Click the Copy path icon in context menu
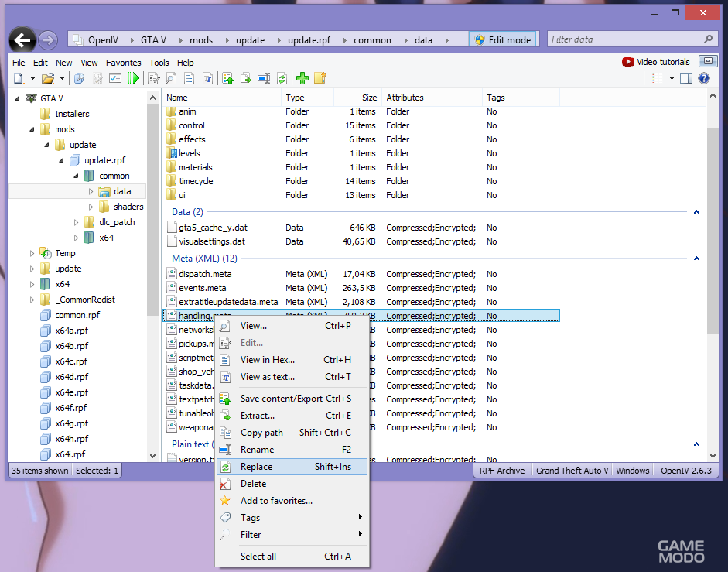Image resolution: width=728 pixels, height=572 pixels. click(225, 433)
